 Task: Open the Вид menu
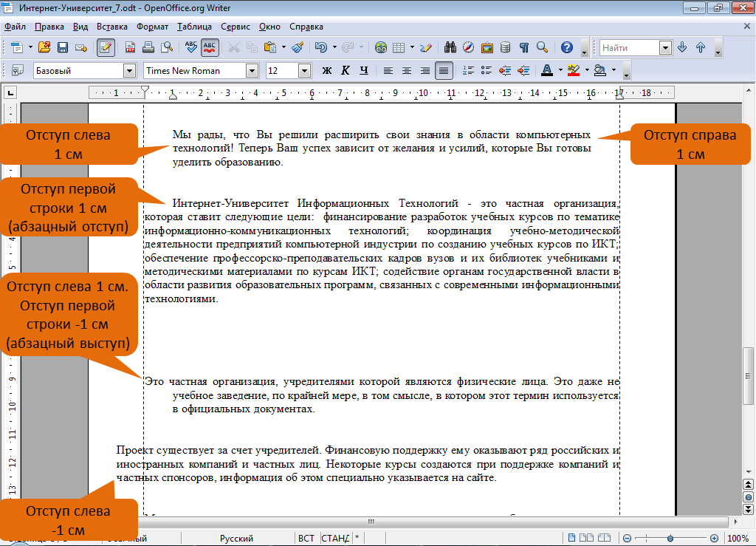tap(80, 27)
